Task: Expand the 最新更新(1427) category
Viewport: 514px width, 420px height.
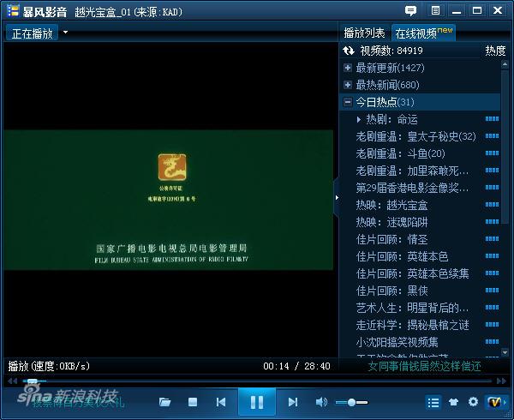Action: (x=348, y=68)
